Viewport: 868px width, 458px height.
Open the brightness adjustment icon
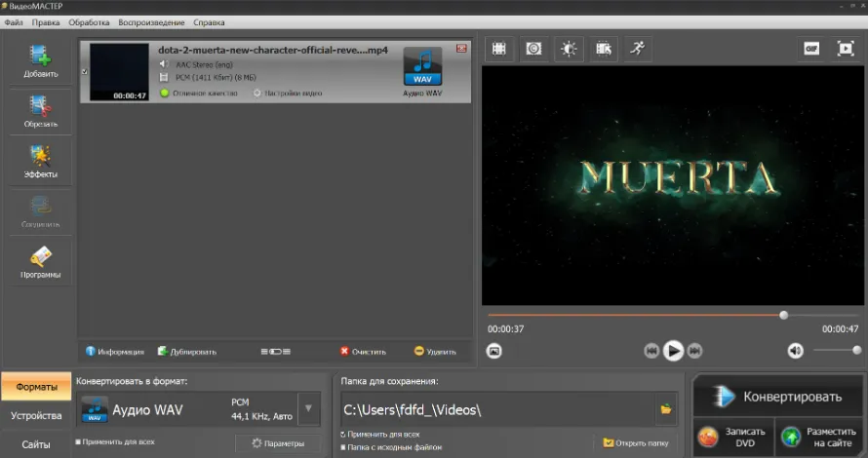click(x=569, y=49)
